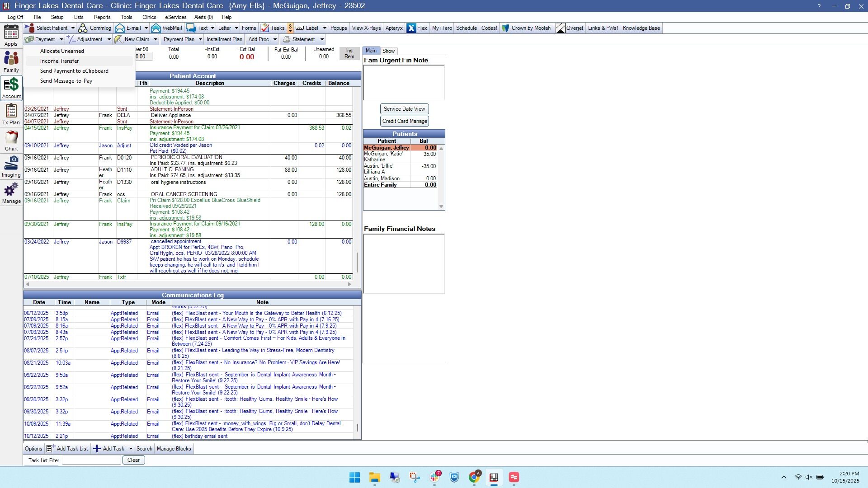Open the Add Task dropdown arrow

point(131,449)
